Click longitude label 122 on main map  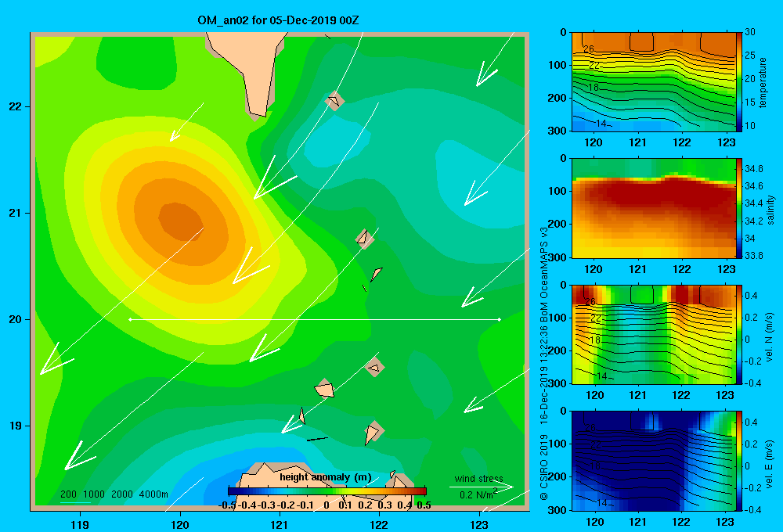click(x=379, y=524)
